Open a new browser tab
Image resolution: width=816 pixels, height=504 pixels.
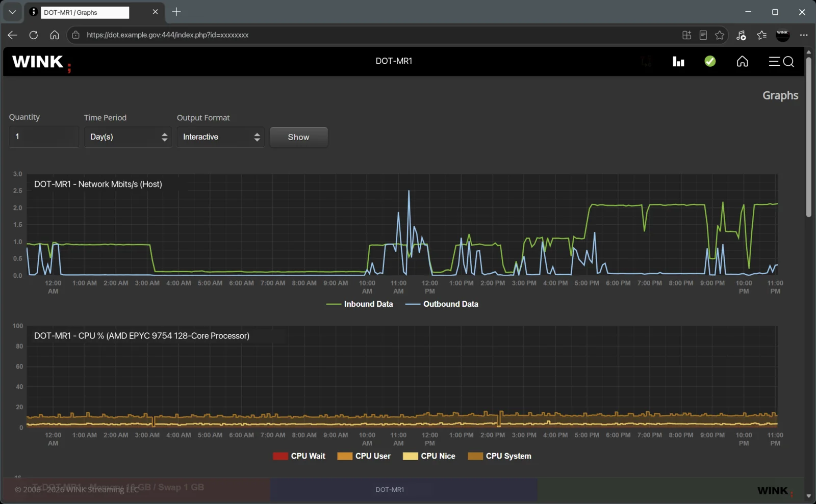coord(176,12)
